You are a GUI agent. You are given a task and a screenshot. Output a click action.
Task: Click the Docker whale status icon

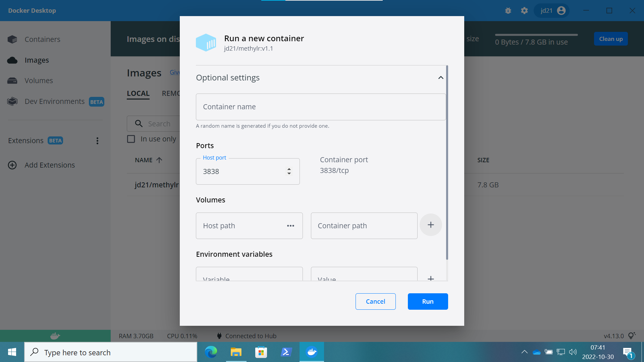pyautogui.click(x=55, y=336)
